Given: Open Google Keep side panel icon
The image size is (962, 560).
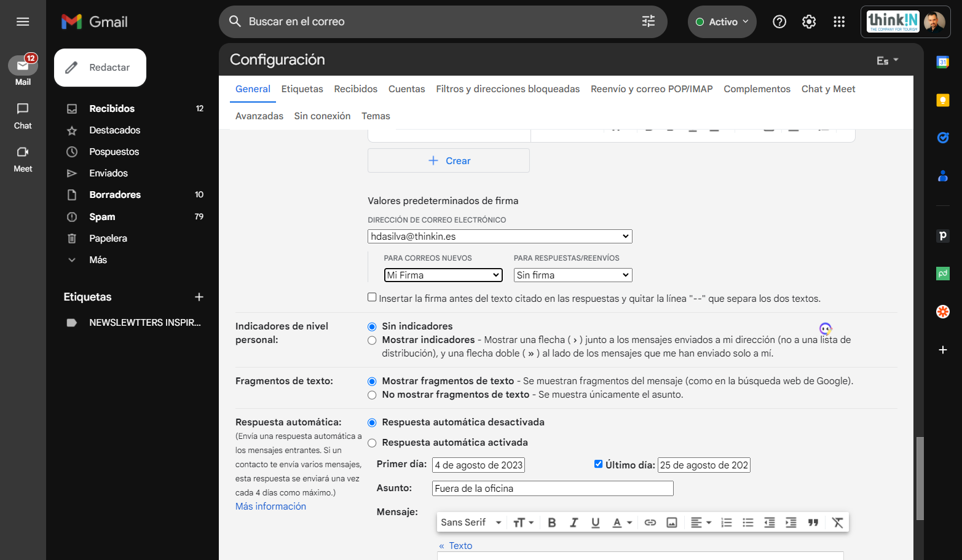Looking at the screenshot, I should coord(942,100).
